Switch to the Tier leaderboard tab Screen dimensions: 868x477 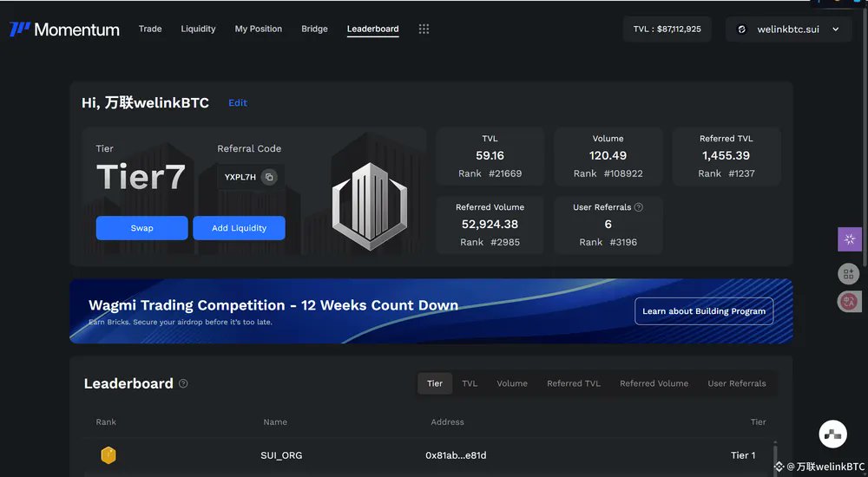(x=435, y=383)
